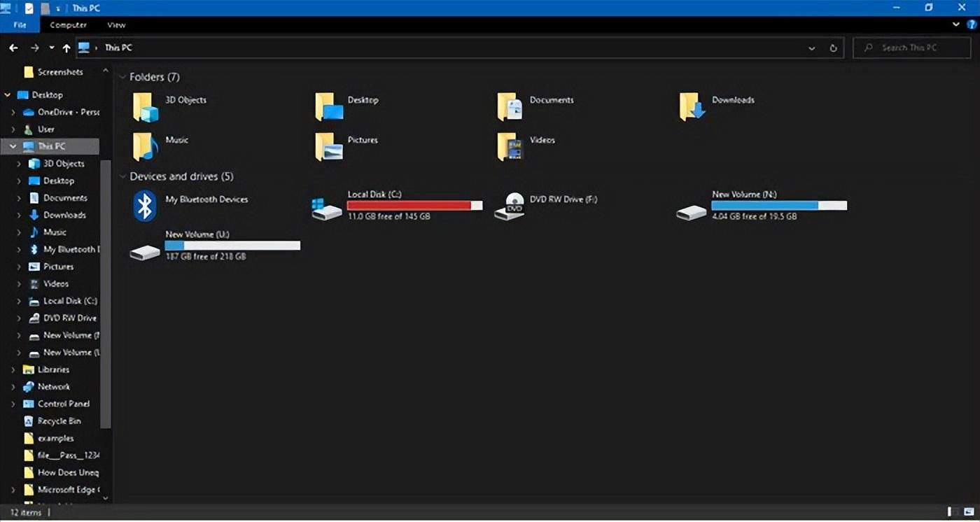The image size is (980, 522).
Task: Open the View ribbon tab
Action: point(116,24)
